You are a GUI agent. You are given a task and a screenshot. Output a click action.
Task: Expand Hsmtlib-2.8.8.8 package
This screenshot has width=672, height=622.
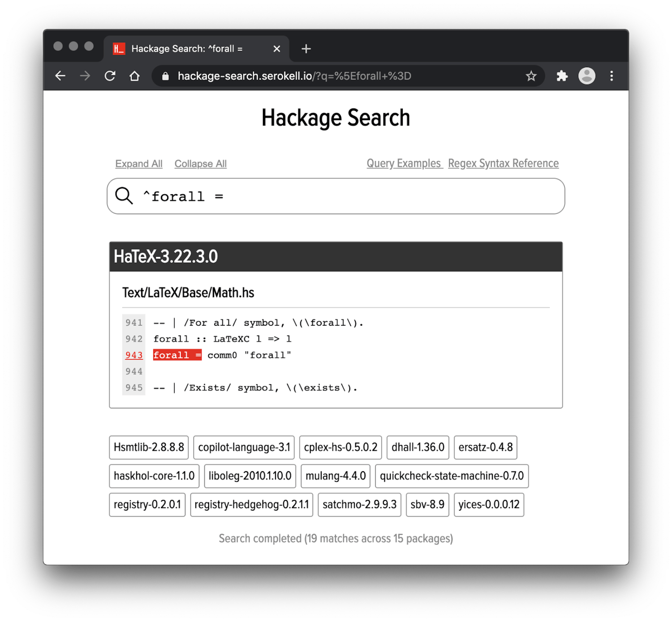[149, 447]
